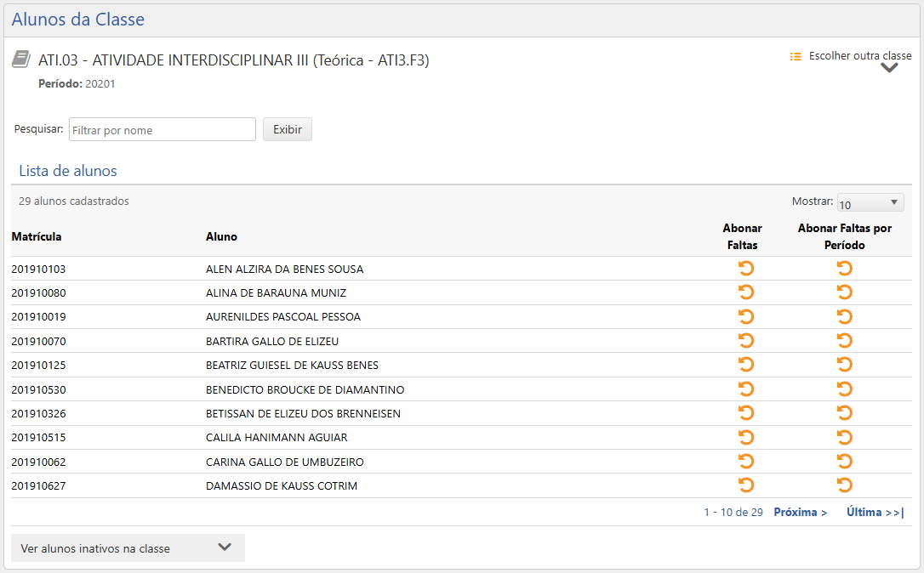Open student record 201910103
This screenshot has height=573, width=924.
point(40,268)
